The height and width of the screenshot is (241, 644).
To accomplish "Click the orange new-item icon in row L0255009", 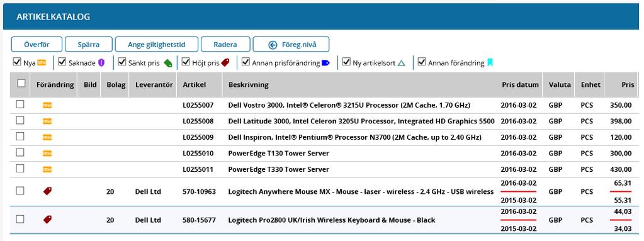I will (x=47, y=137).
